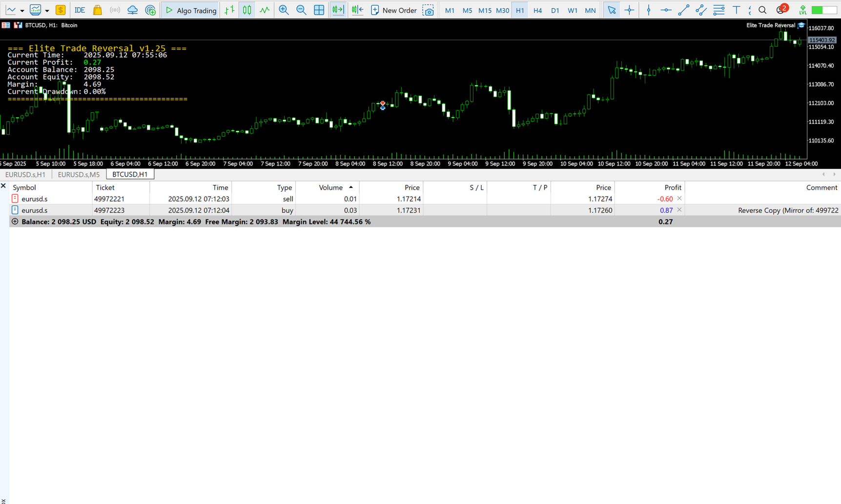This screenshot has height=504, width=841.
Task: Select the BTCUSD,H1 chart tab
Action: tap(130, 174)
